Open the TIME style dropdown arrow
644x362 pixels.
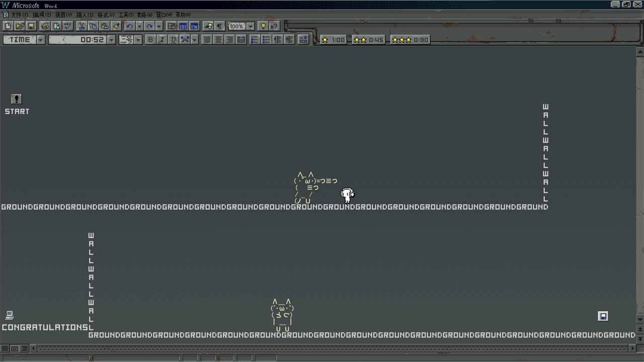tap(41, 40)
